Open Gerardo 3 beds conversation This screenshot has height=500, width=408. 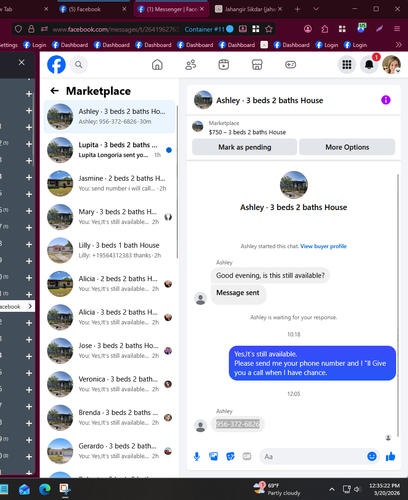click(x=109, y=451)
